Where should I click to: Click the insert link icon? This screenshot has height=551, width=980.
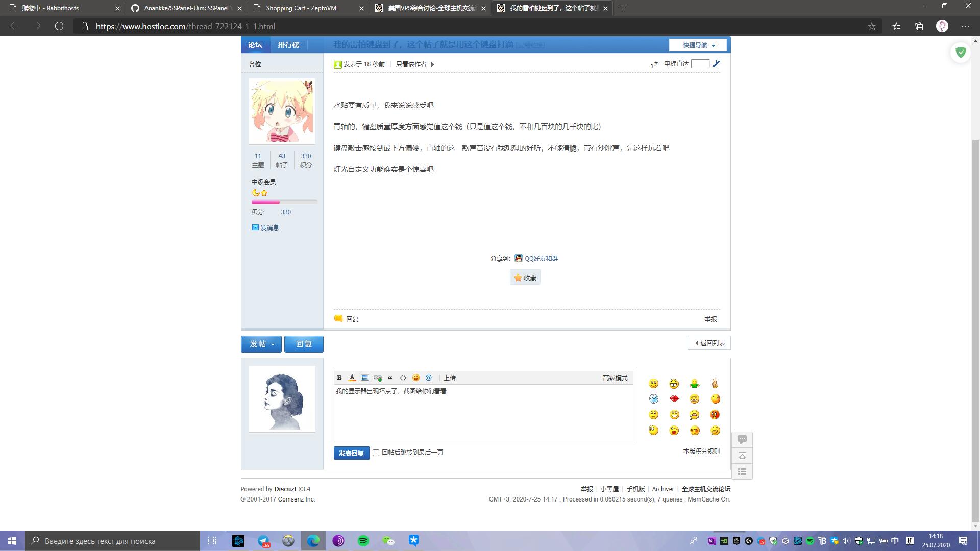378,378
